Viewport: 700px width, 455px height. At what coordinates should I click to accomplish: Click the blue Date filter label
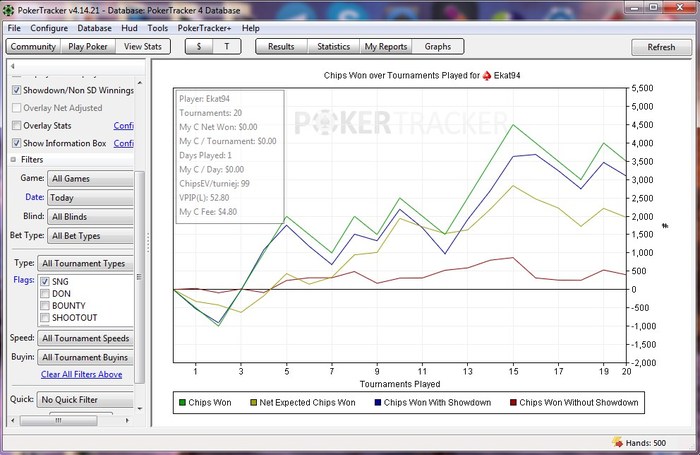[34, 197]
